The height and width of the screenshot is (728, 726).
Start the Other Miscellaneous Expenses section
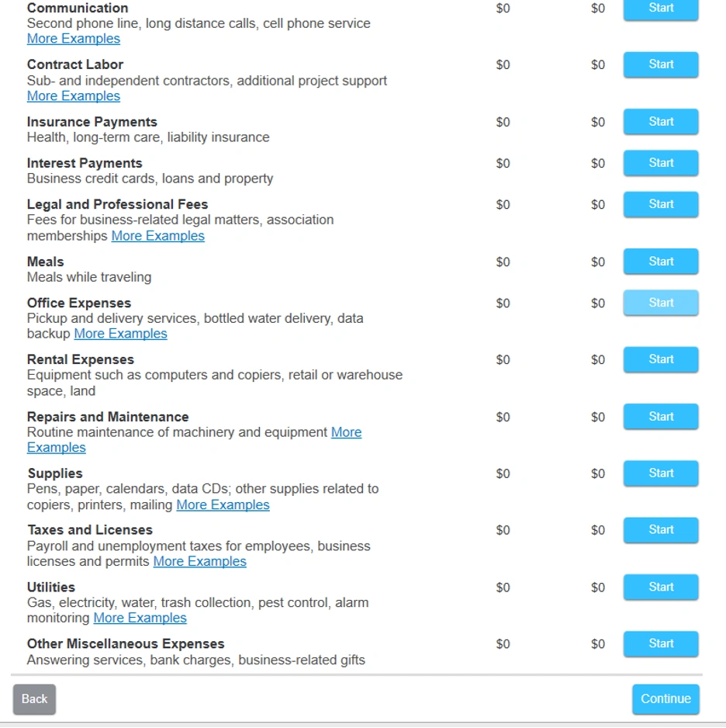[661, 644]
